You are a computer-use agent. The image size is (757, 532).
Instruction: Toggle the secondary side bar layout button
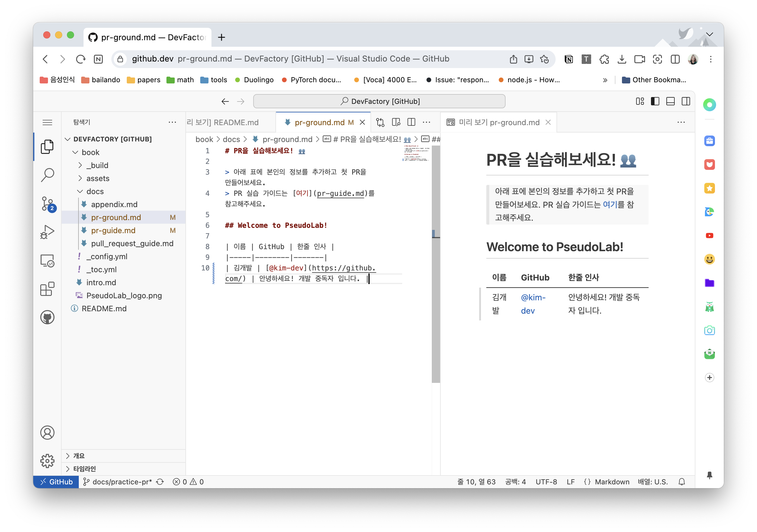(686, 101)
